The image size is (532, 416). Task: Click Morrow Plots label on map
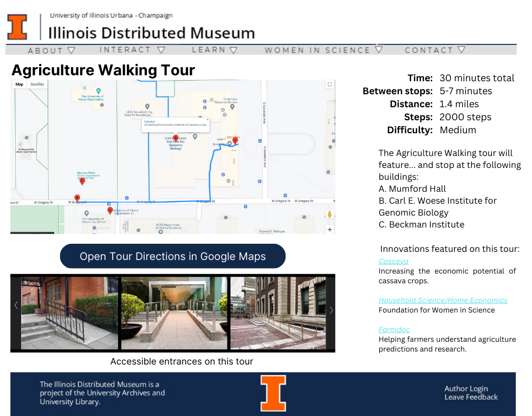point(86,173)
